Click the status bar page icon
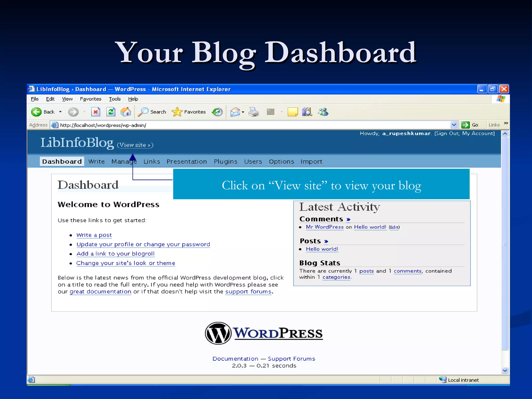The width and height of the screenshot is (532, 399). tap(31, 380)
